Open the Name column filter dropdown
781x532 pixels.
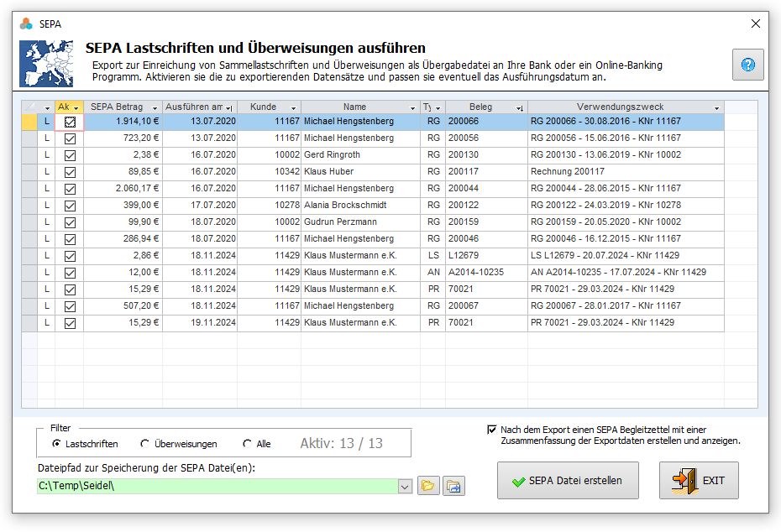coord(412,108)
